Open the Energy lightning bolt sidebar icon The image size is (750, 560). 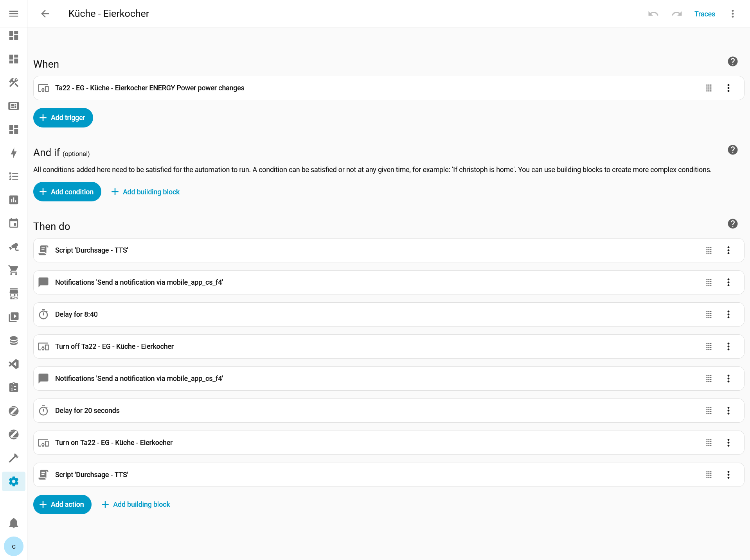(14, 153)
